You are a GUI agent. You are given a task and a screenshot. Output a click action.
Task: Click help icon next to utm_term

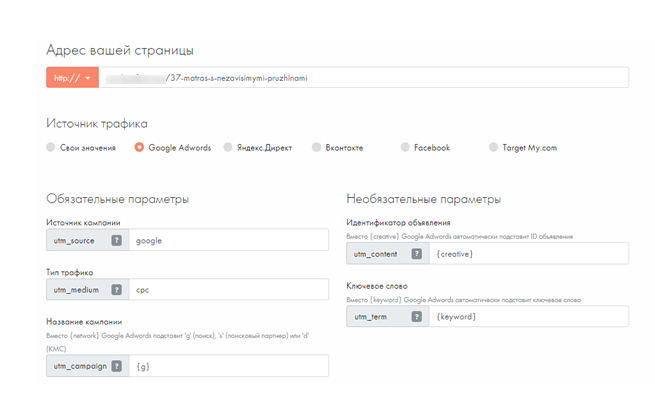click(x=416, y=316)
